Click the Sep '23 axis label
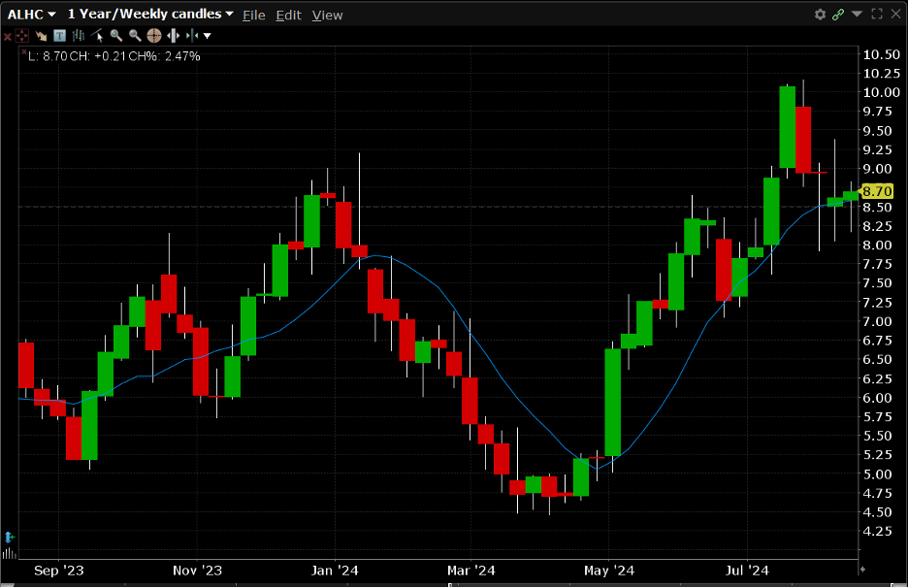The width and height of the screenshot is (908, 588). tap(58, 571)
